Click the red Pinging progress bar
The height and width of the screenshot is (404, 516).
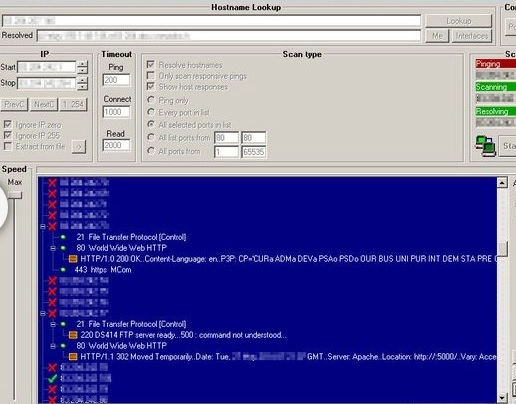496,64
